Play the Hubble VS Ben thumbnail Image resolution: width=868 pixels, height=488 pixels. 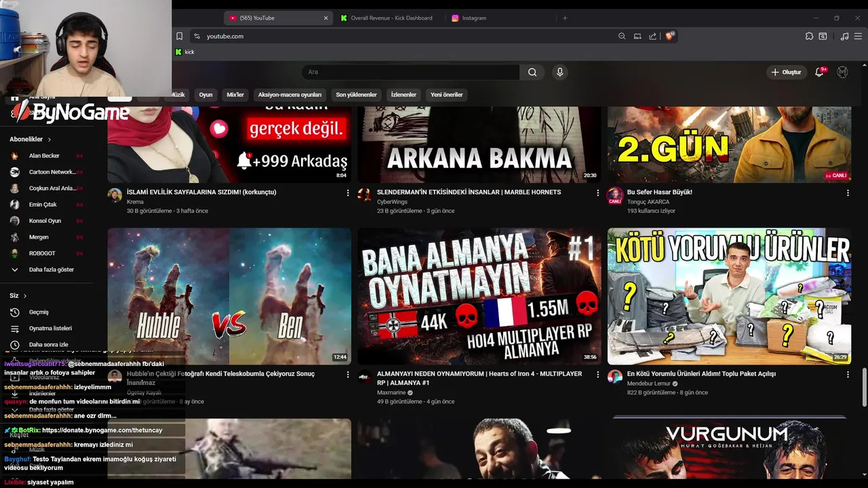(229, 296)
